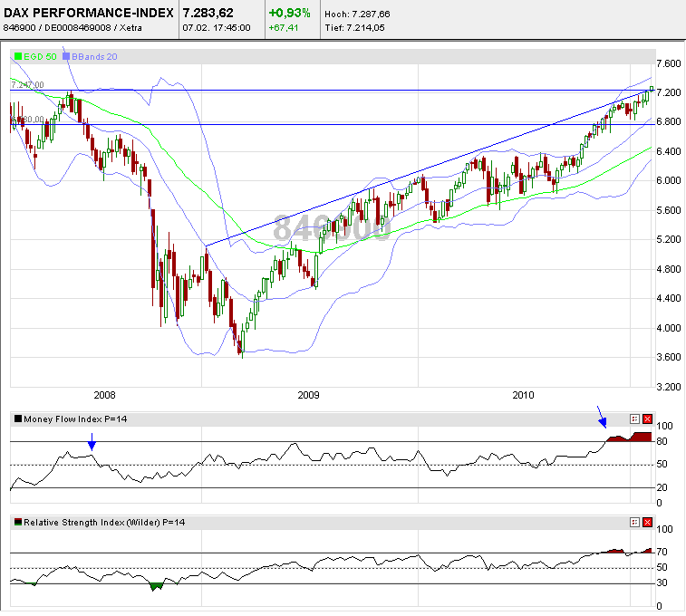Click the 2009 label on time axis
The image size is (686, 616).
coord(308,395)
